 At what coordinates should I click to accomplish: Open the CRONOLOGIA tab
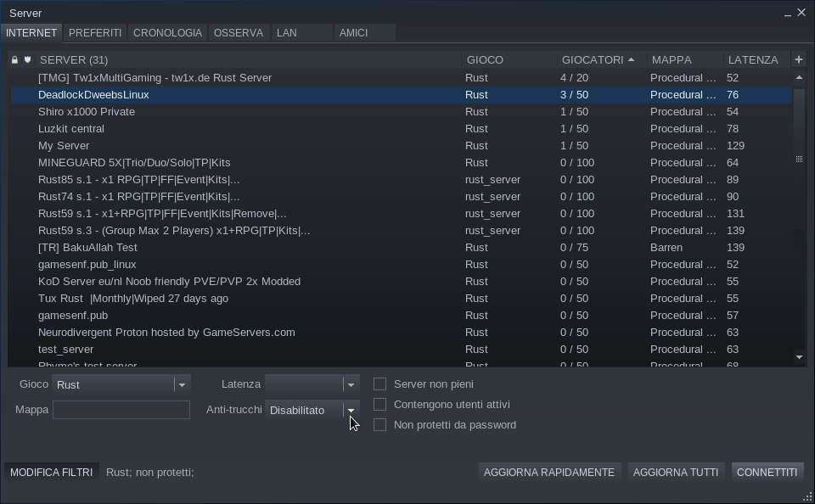pos(167,33)
